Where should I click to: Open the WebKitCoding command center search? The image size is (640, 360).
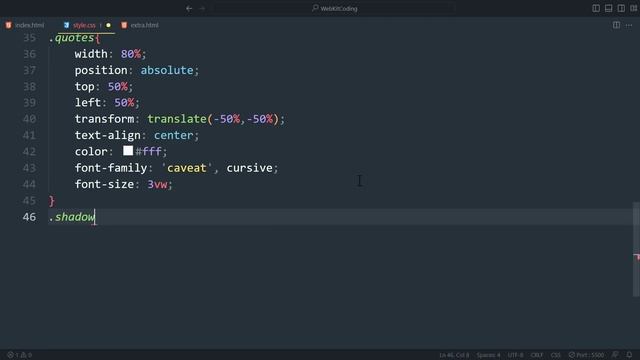click(x=335, y=8)
